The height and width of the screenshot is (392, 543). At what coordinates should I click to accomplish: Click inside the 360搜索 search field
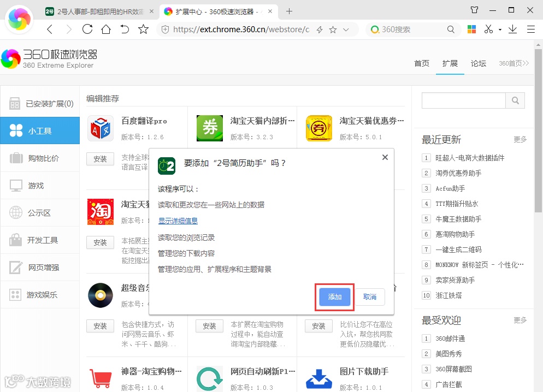pos(412,29)
